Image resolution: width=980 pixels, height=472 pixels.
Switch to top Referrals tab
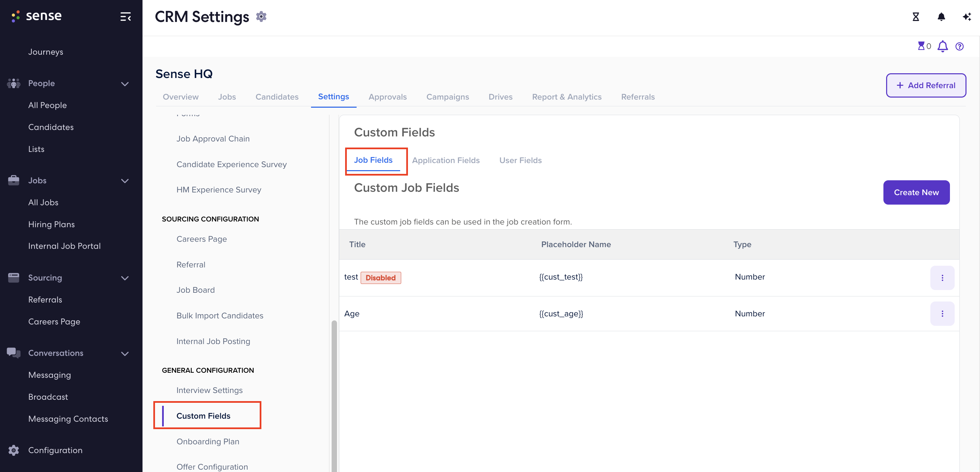pyautogui.click(x=638, y=97)
